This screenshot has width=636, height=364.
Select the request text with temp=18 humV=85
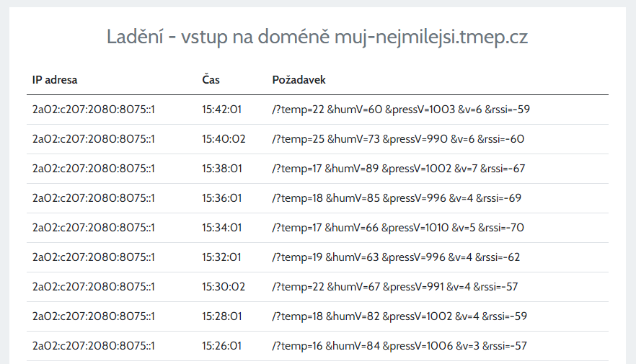(397, 198)
